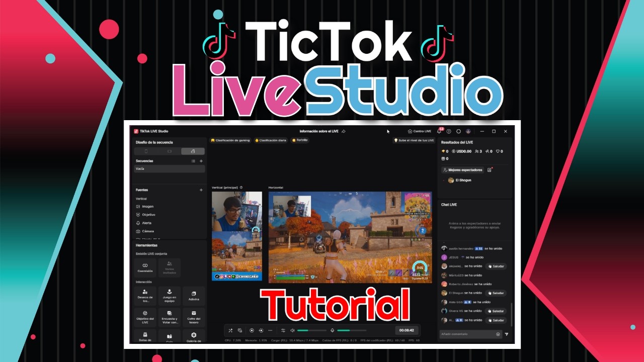Open the chat filter funnel icon
Screen dimensions: 644x362
point(507,334)
